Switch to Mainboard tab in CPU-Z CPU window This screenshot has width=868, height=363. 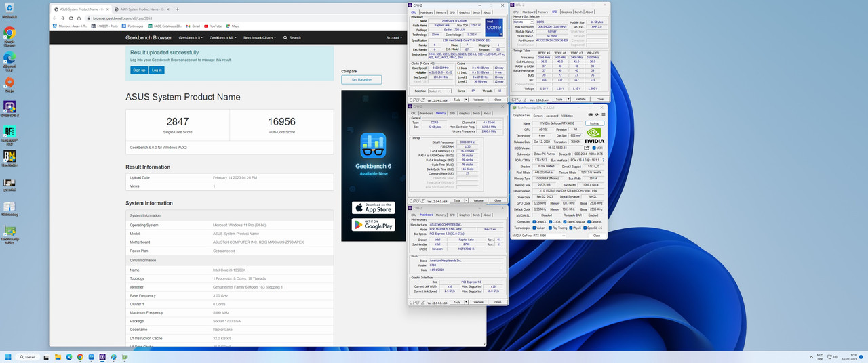pyautogui.click(x=427, y=12)
